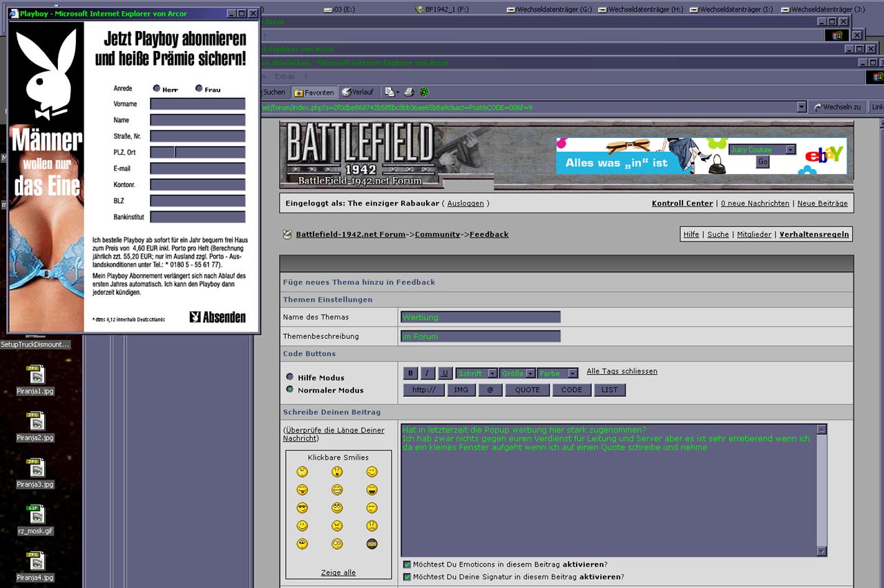Select the Piranja1.jpg desktop icon
Screen dimensions: 884x588
(x=35, y=380)
